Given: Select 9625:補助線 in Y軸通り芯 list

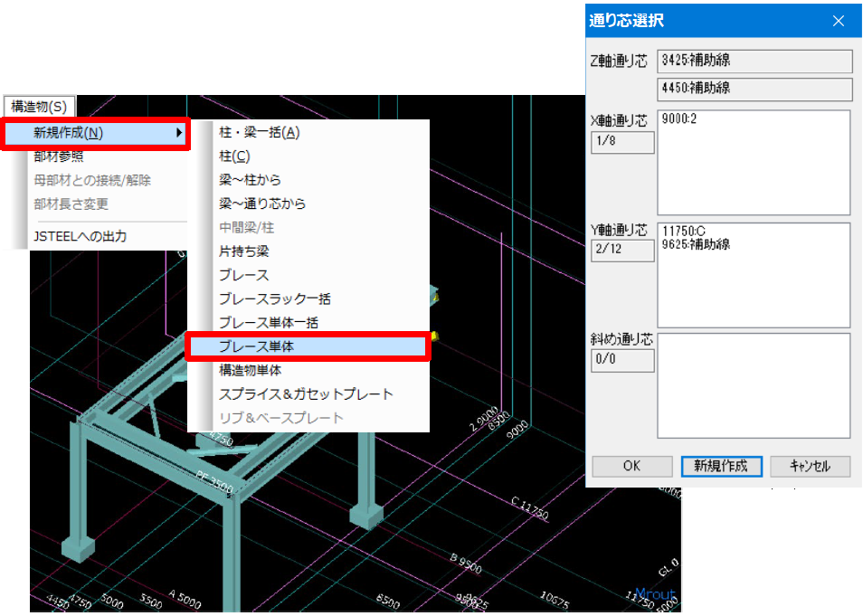Looking at the screenshot, I should (x=696, y=244).
